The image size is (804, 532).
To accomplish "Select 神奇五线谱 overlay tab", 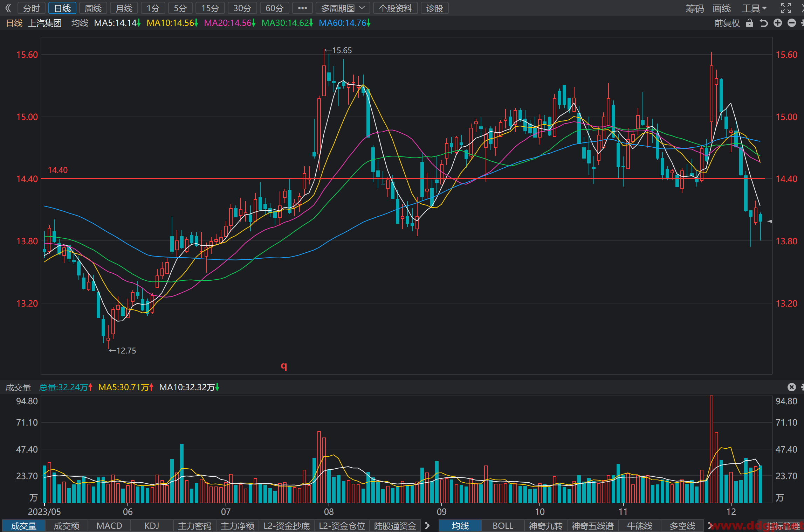I will pos(593,526).
